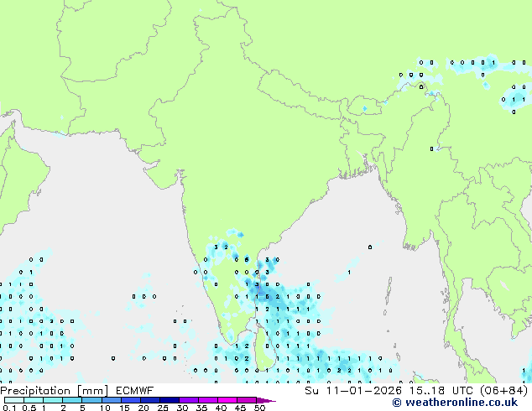The width and height of the screenshot is (532, 411).
Task: Click the 40–45 mm magenta legend swatch
Action: coord(227,400)
